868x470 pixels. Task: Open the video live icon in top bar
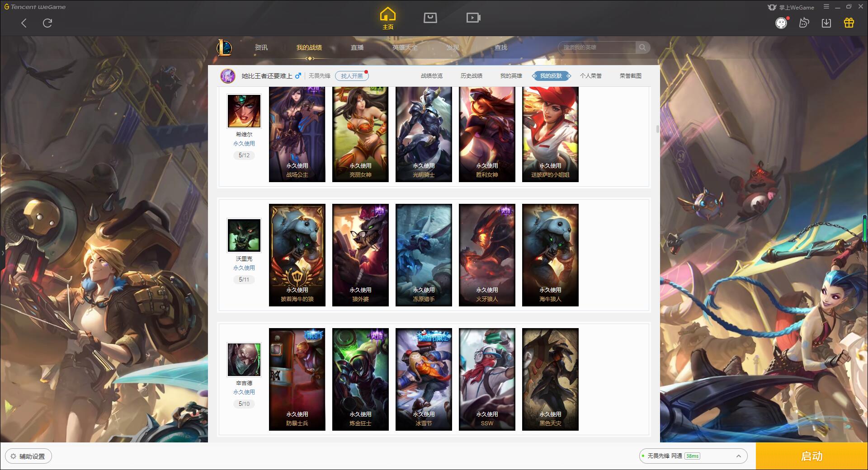tap(473, 18)
